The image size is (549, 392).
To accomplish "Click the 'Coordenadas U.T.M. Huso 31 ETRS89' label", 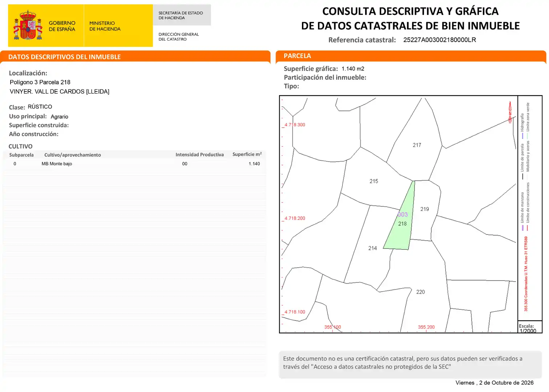I will coord(526,274).
